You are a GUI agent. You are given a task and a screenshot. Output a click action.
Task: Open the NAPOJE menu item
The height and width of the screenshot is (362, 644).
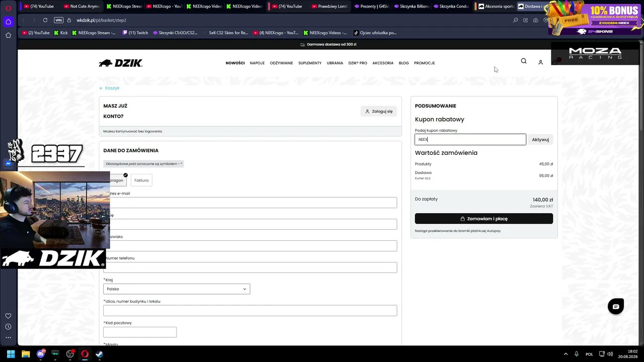[x=257, y=63]
